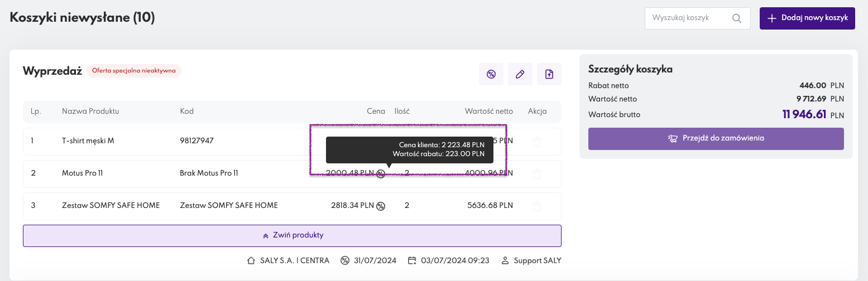Focus the Wyszukaj koszyk search field

pyautogui.click(x=688, y=18)
